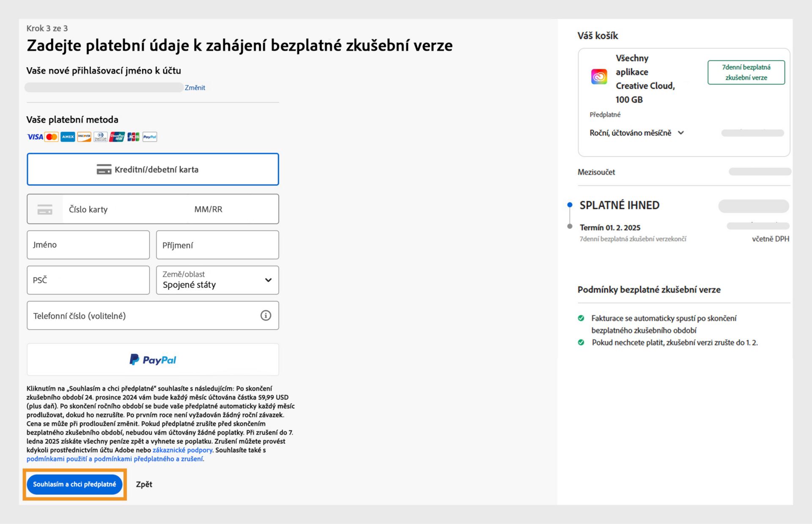Image resolution: width=812 pixels, height=524 pixels.
Task: Click the JCB card logo
Action: pos(133,137)
